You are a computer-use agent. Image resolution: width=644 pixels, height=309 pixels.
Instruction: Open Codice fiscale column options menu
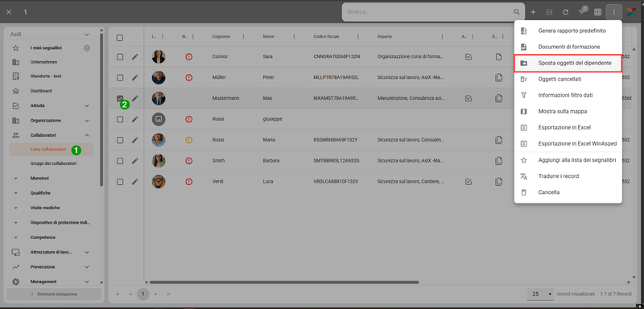pyautogui.click(x=358, y=36)
